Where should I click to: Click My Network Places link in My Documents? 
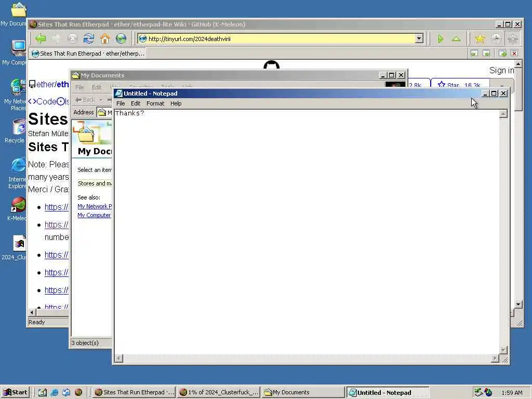pyautogui.click(x=95, y=206)
